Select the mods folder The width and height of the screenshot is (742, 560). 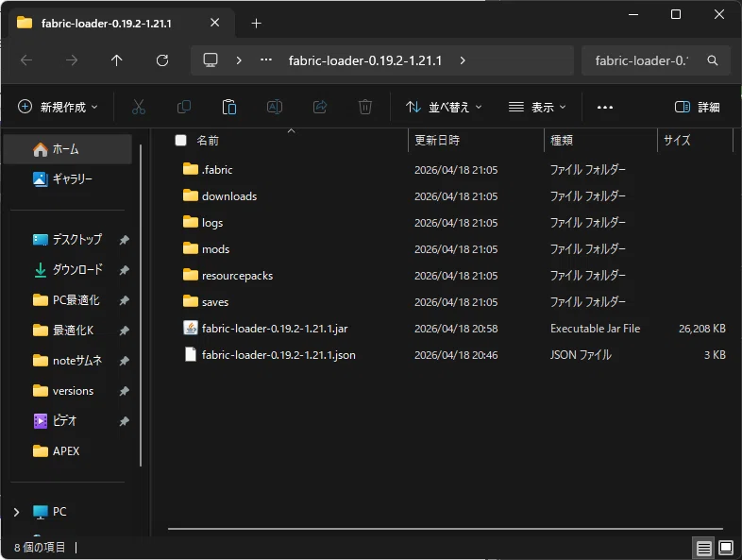(x=215, y=249)
